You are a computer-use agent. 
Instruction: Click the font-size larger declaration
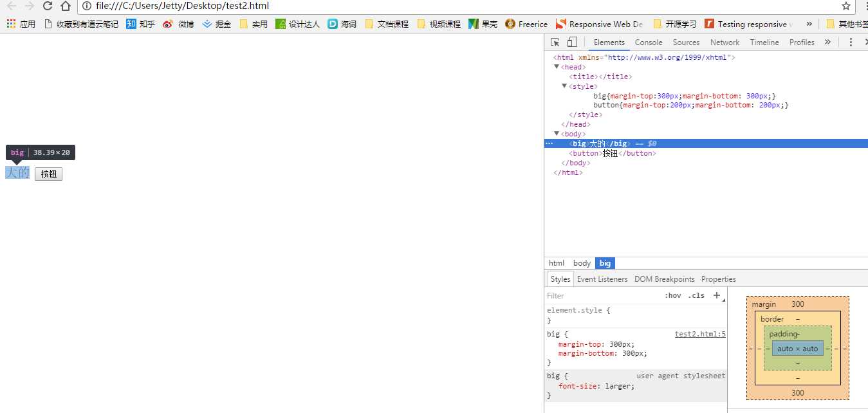point(596,386)
